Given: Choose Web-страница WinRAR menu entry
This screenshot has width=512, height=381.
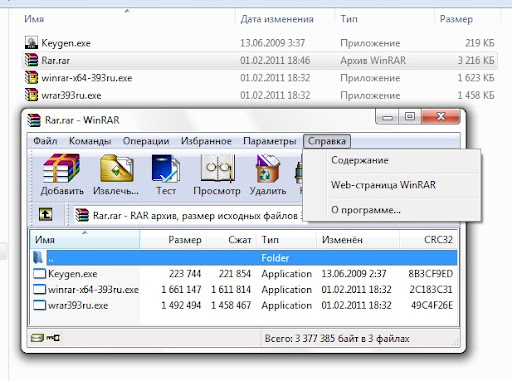Looking at the screenshot, I should click(x=383, y=185).
